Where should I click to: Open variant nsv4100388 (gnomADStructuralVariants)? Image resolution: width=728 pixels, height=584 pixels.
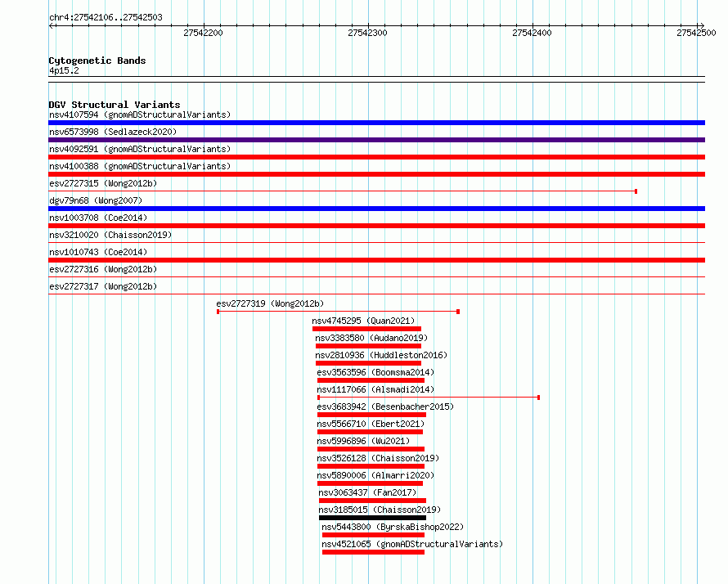140,166
